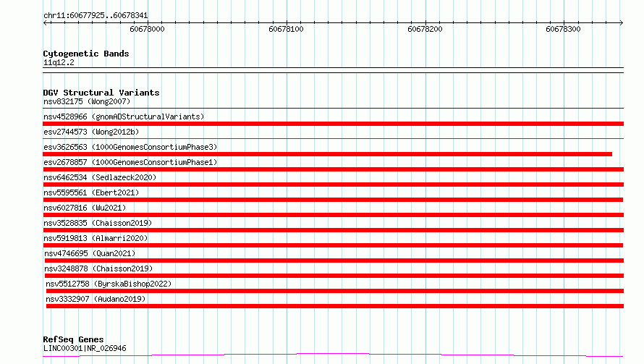This screenshot has width=644, height=364.
Task: Click the red bar of esv2678857
Action: pyautogui.click(x=333, y=169)
